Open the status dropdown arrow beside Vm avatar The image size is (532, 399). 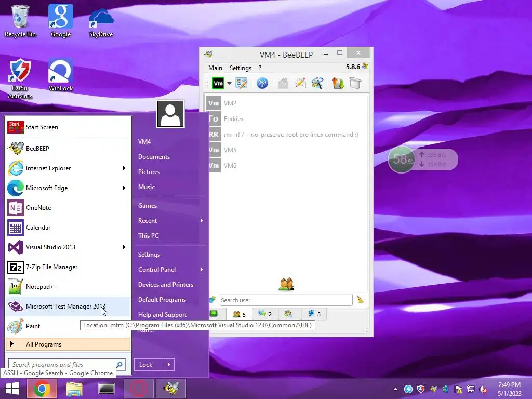point(229,84)
